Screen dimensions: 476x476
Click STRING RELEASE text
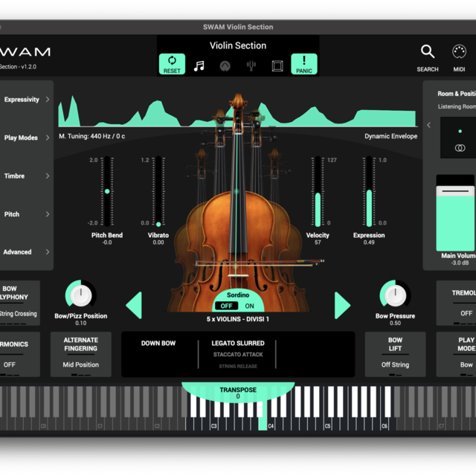click(x=238, y=367)
